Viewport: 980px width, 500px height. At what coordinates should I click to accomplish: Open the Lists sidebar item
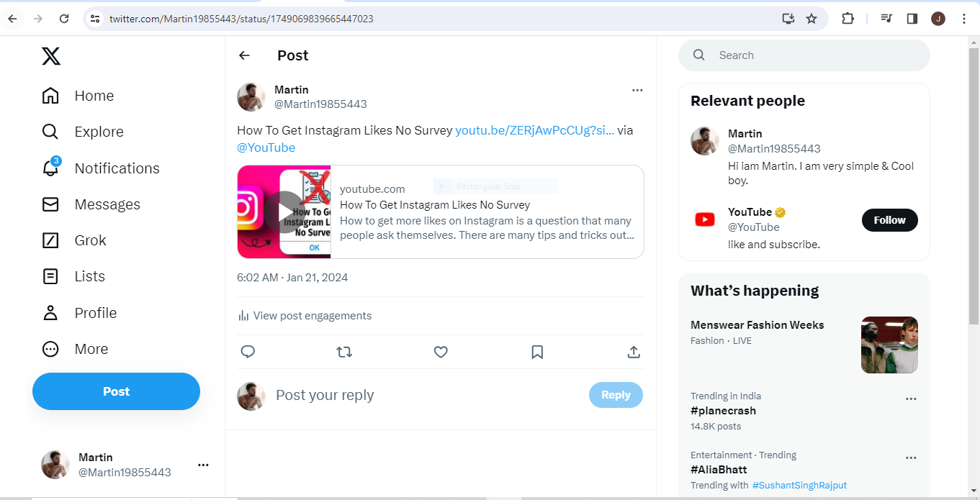(73, 276)
